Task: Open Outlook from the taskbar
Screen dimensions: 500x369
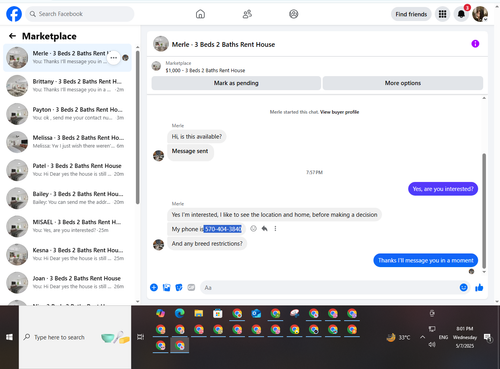Action: coord(256,313)
